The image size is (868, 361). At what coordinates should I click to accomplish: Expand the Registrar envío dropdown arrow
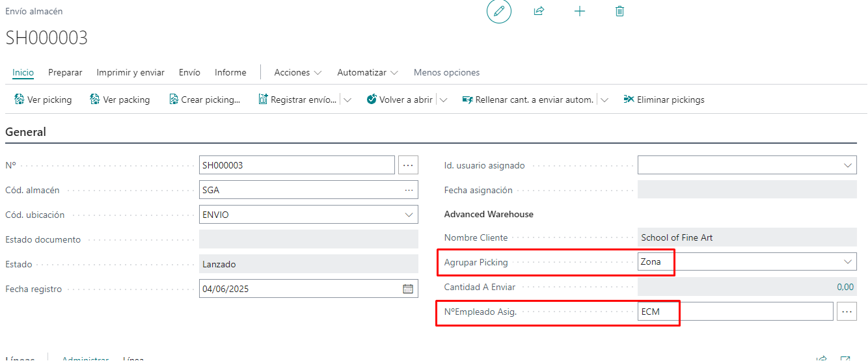[x=347, y=100]
